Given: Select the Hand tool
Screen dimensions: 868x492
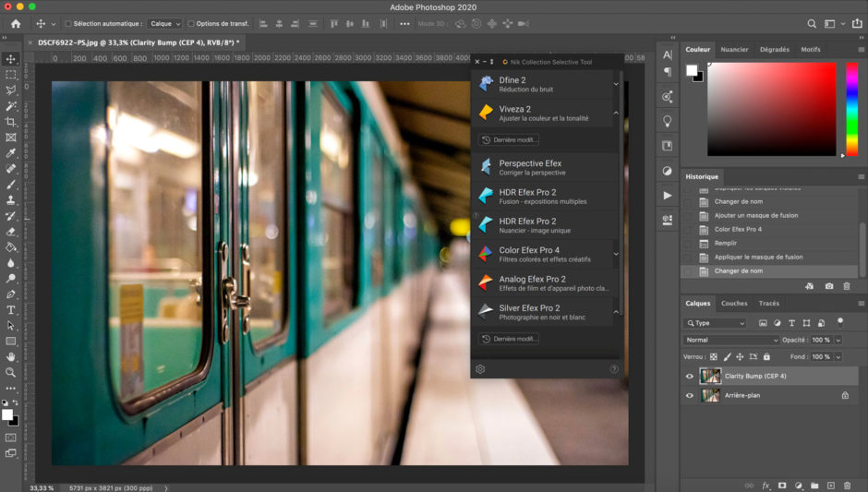Looking at the screenshot, I should click(x=10, y=357).
